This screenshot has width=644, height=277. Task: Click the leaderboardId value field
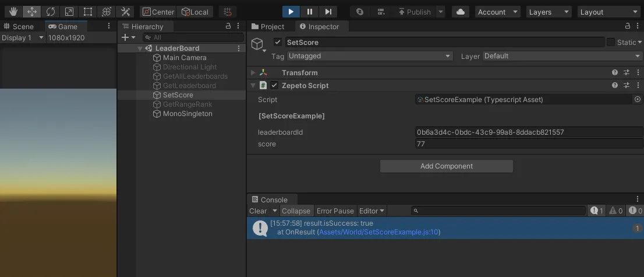click(529, 132)
